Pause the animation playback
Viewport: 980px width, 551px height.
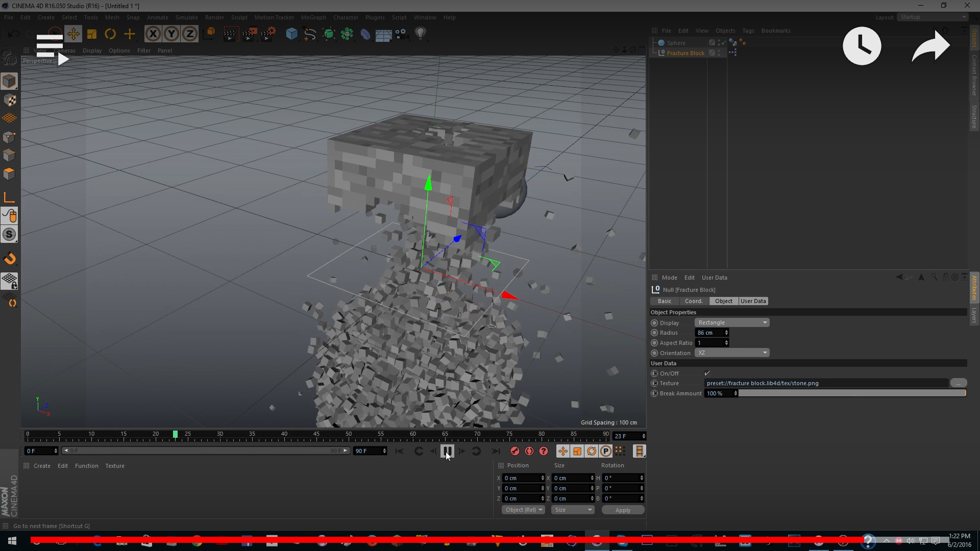pos(447,451)
